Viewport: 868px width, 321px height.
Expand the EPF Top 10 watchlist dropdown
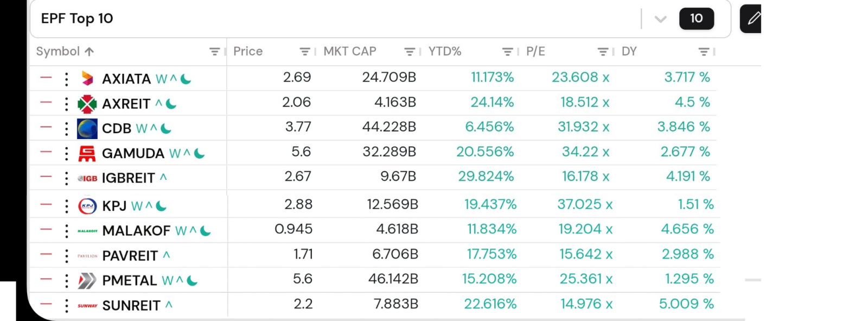660,19
